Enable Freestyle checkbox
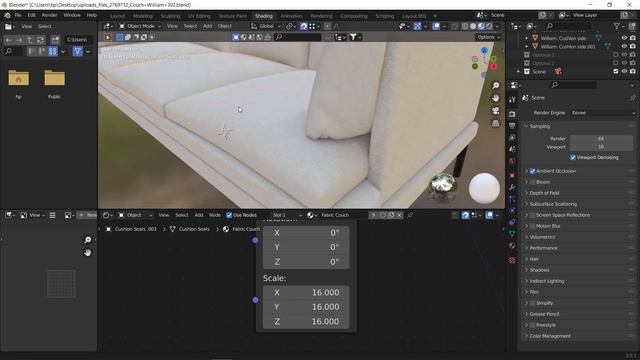 click(x=532, y=325)
